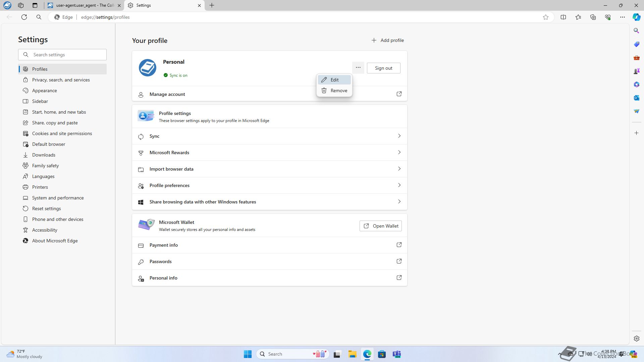The image size is (644, 362).
Task: Toggle Split screen icon in toolbar
Action: tap(563, 17)
